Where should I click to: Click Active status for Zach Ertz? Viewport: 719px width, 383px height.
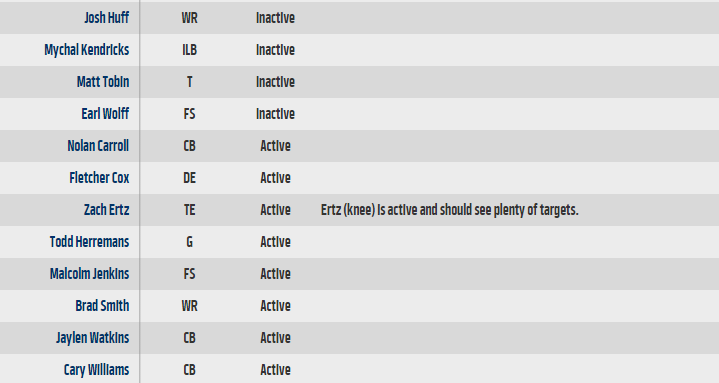click(275, 210)
